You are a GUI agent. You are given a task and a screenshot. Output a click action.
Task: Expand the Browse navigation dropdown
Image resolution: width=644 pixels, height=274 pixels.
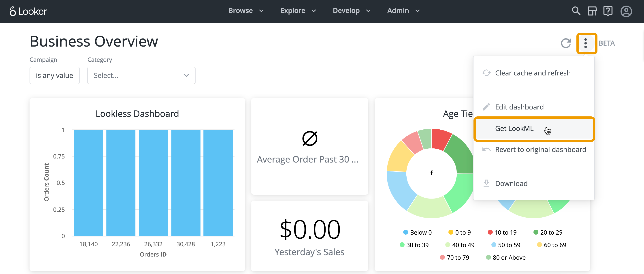(246, 11)
